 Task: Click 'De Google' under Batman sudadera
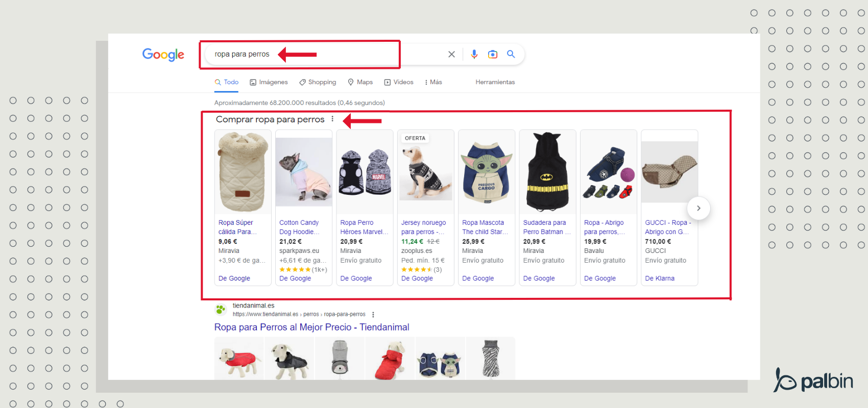(539, 278)
